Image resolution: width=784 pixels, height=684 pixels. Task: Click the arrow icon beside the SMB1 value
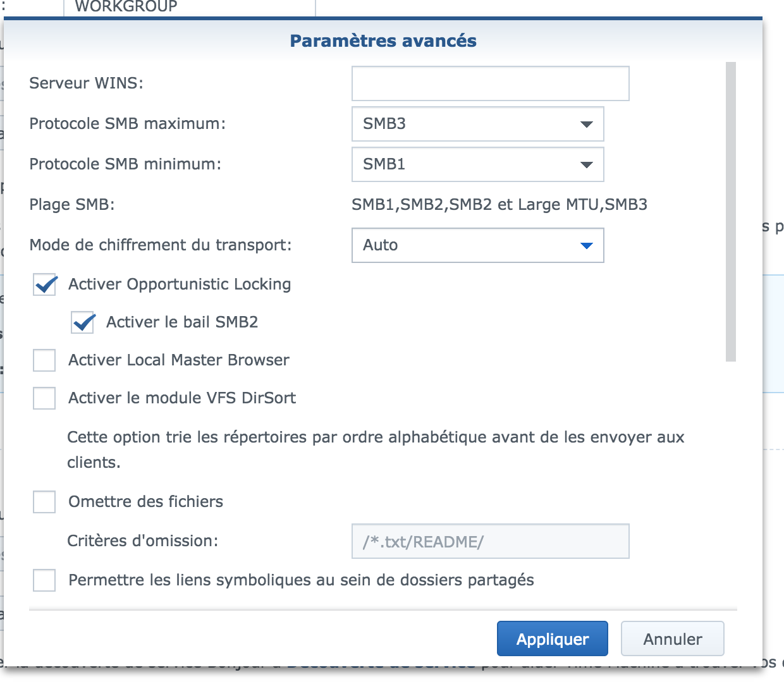pos(586,164)
